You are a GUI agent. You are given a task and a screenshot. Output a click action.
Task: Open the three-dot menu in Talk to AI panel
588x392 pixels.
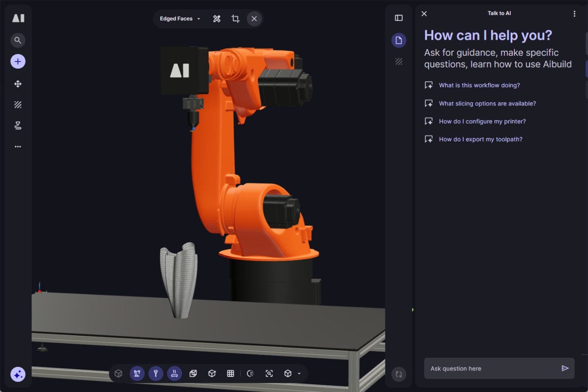[x=574, y=13]
